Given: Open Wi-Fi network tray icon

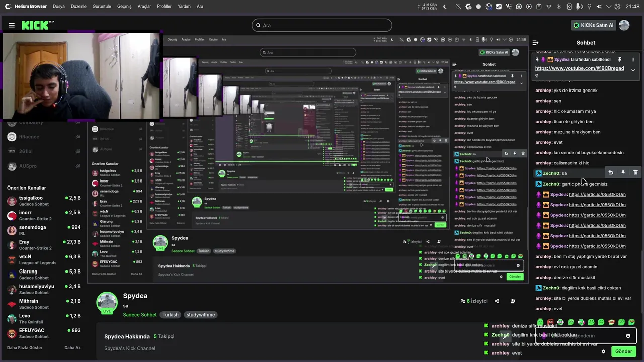Looking at the screenshot, I should [x=549, y=7].
